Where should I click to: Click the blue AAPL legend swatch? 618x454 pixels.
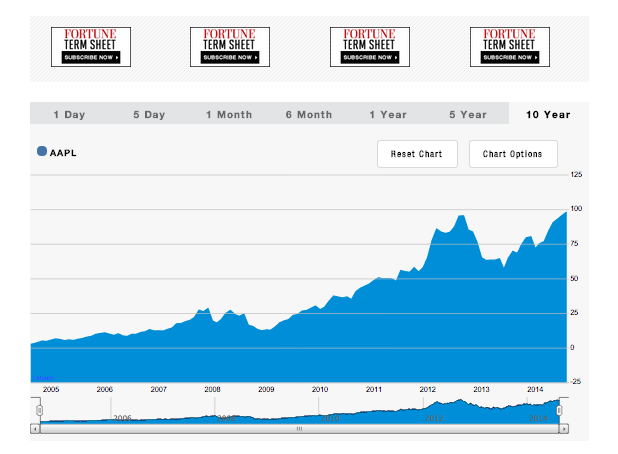point(42,151)
